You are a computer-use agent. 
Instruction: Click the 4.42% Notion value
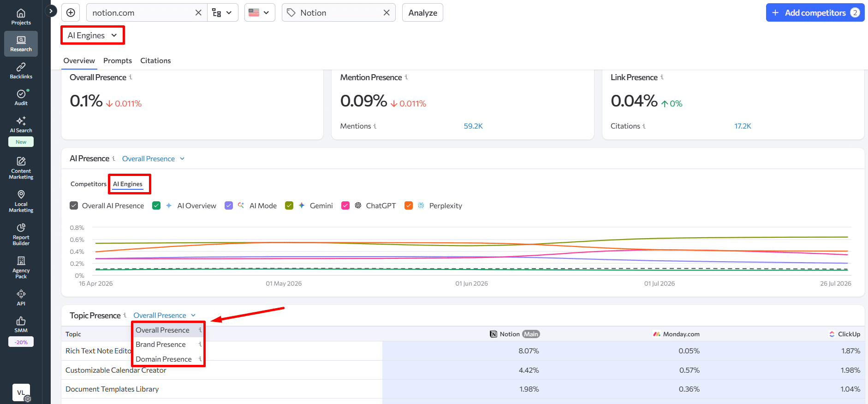click(x=529, y=370)
